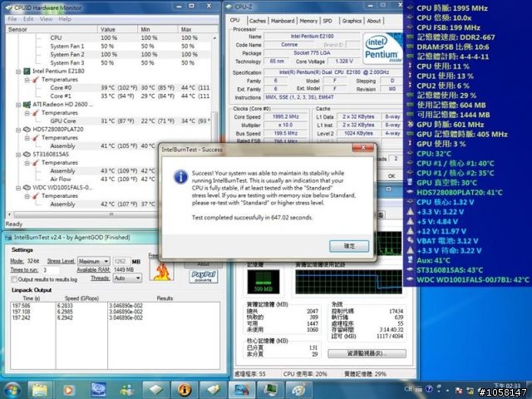
Task: Close the IntelBurnTest Success dialog
Action: (363, 148)
